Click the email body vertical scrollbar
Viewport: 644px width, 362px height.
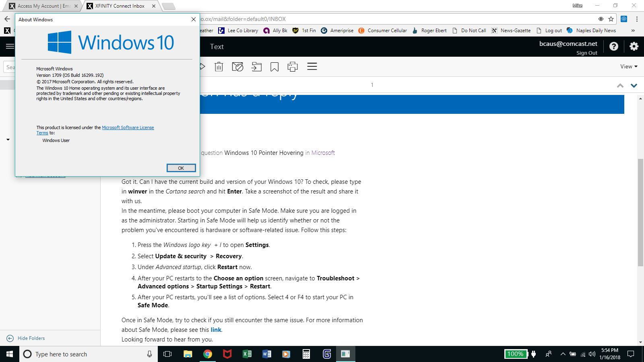[640, 212]
